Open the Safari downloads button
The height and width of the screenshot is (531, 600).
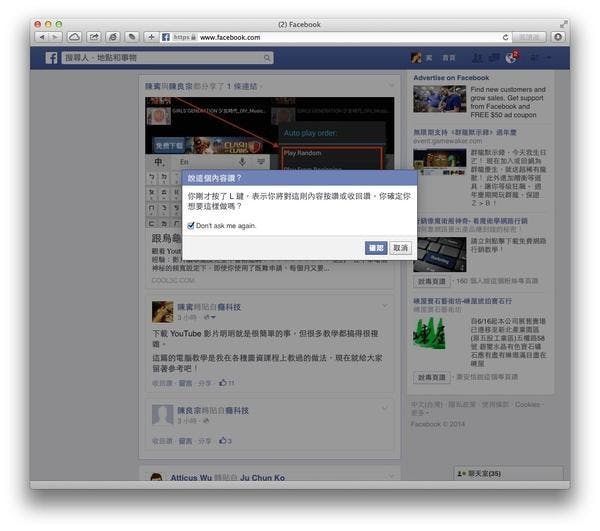click(x=558, y=37)
